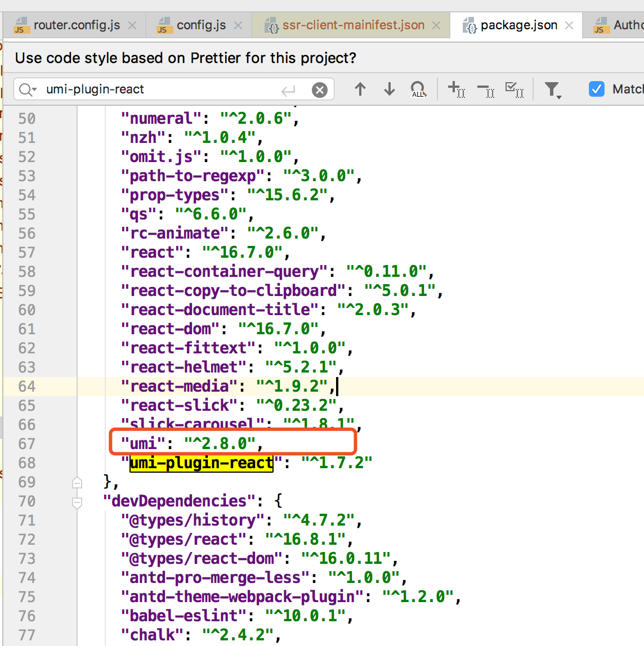Find all occurrences of umi-plugin-react
The image size is (644, 646).
coord(418,89)
